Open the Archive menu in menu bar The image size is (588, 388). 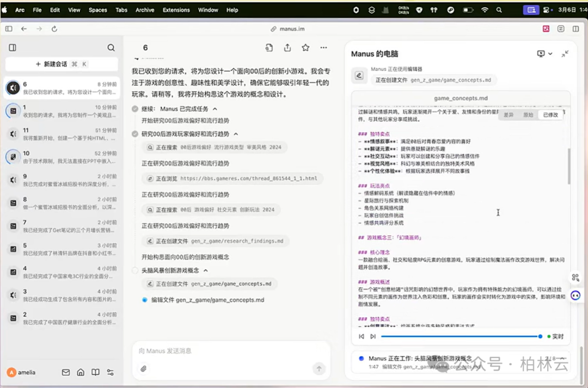(145, 10)
